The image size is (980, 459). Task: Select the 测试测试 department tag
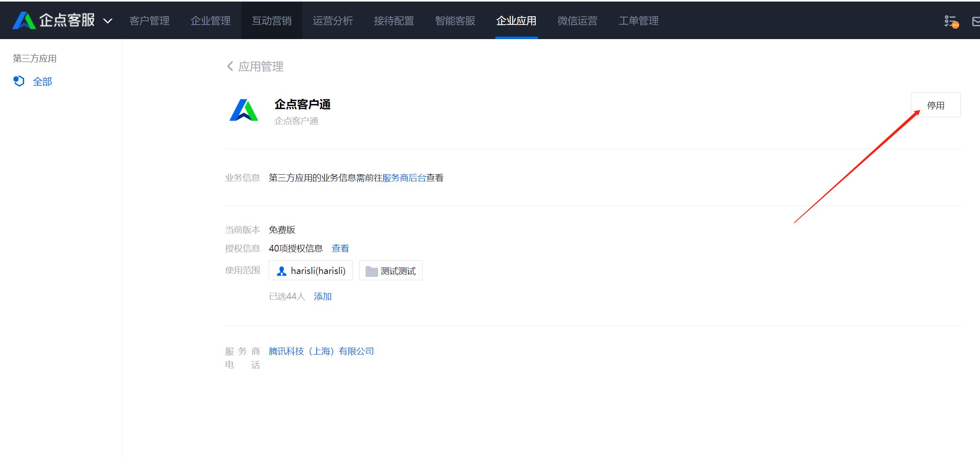click(x=391, y=271)
